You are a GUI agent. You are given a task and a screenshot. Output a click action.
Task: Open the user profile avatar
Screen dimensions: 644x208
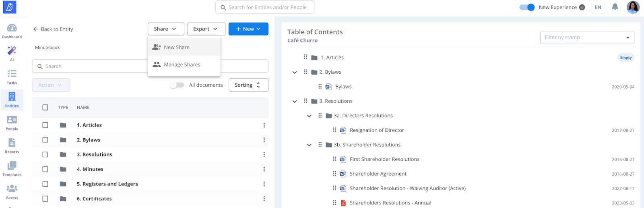(633, 7)
